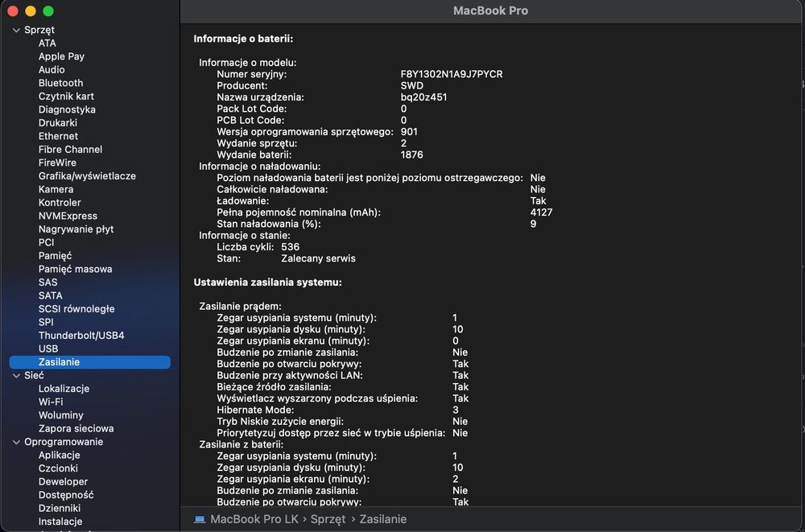Collapse the Sieć section chevron
The width and height of the screenshot is (805, 532).
(x=16, y=376)
